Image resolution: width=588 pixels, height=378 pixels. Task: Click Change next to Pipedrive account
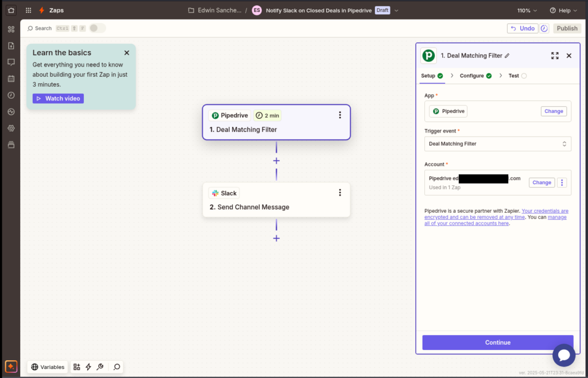[x=541, y=182]
